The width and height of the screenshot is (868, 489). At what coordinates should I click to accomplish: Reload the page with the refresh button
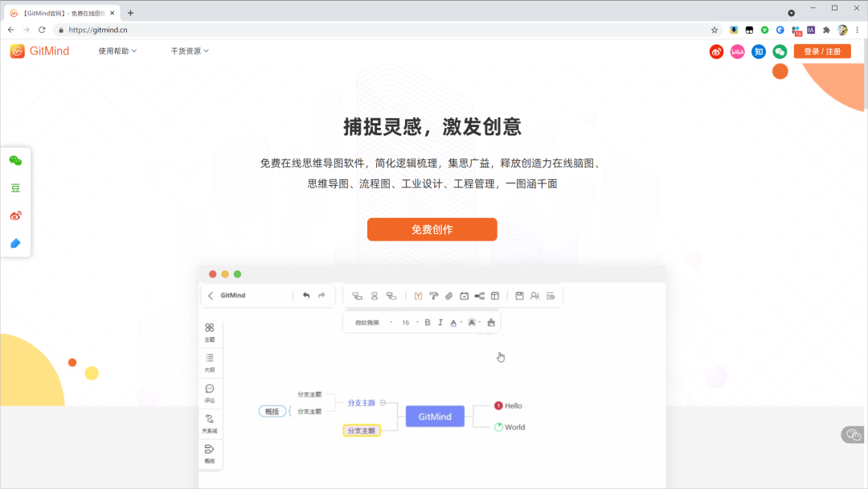tap(42, 30)
